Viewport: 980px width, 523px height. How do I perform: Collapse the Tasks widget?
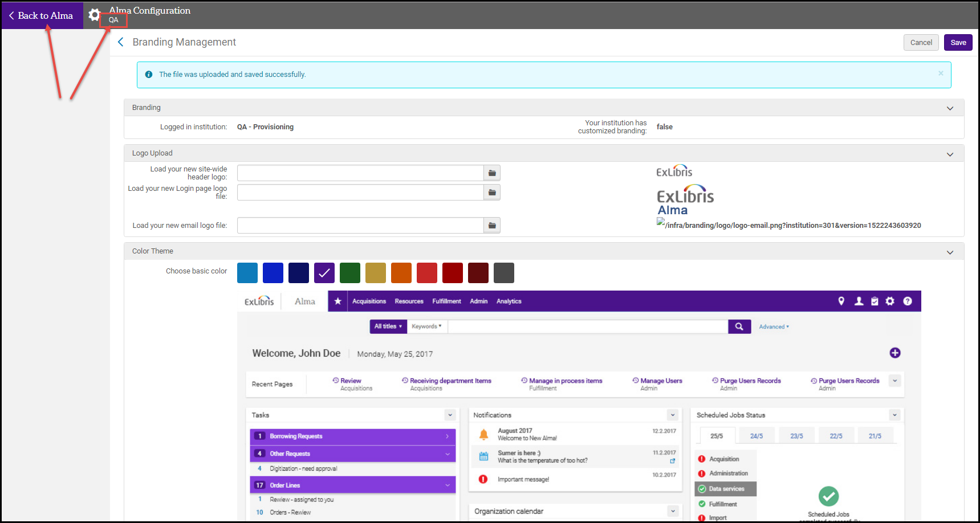[x=450, y=415]
